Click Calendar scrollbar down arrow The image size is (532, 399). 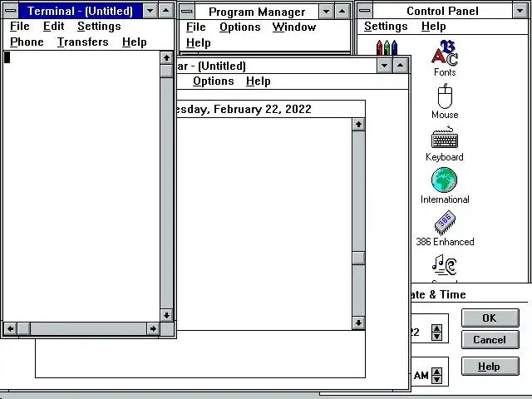[358, 323]
